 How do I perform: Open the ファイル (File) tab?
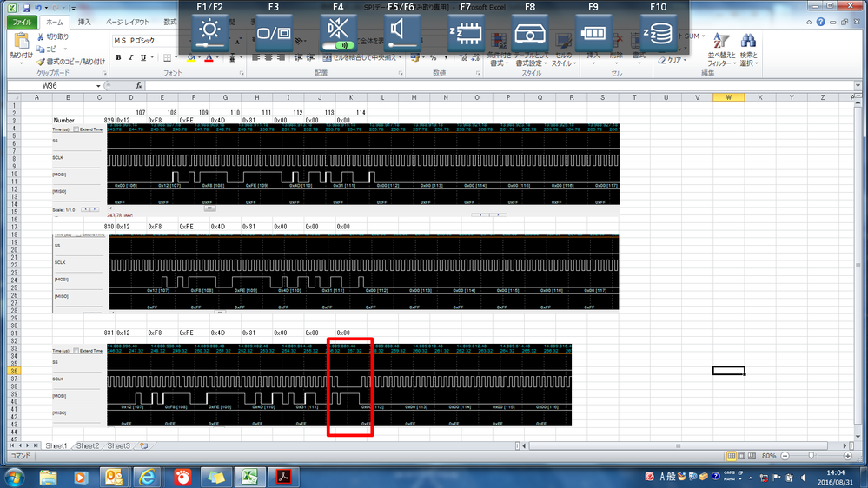tap(22, 22)
